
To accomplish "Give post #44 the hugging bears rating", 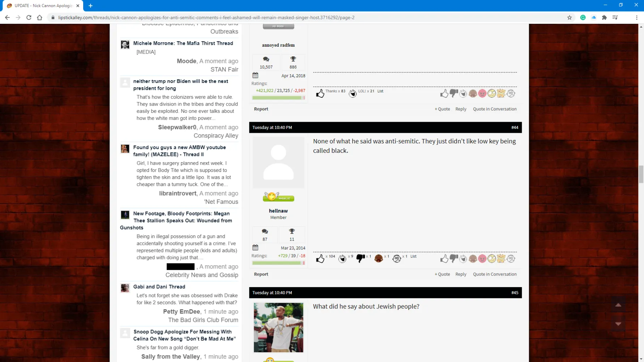I will coord(501,258).
